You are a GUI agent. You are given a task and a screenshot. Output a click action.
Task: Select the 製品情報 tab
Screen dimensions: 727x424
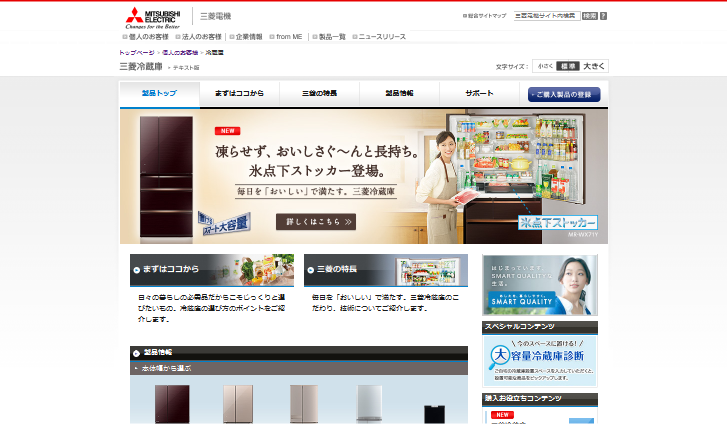coord(399,93)
